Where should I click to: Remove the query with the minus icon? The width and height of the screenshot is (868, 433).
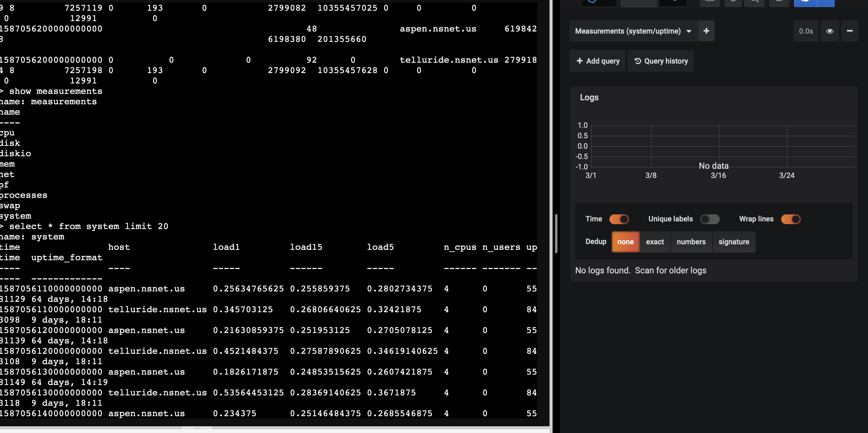pos(850,31)
